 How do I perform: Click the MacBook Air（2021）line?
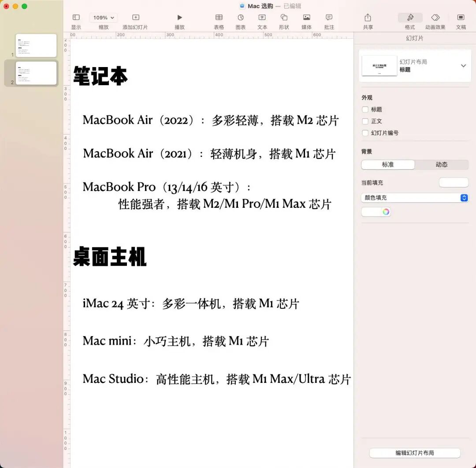[209, 154]
